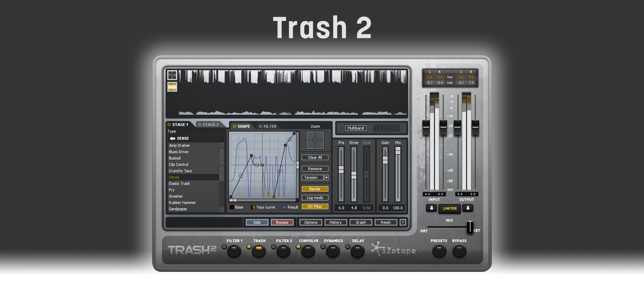Open the Filter tab

(x=270, y=126)
